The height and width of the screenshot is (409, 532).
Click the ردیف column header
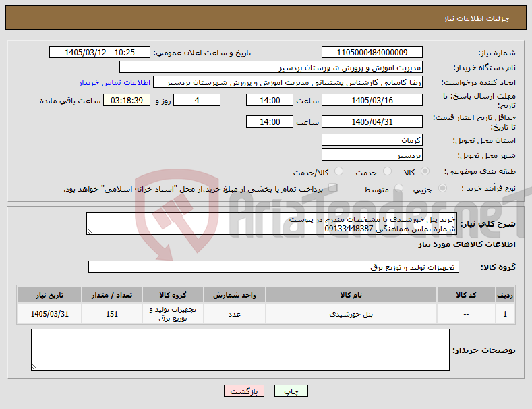pyautogui.click(x=505, y=295)
